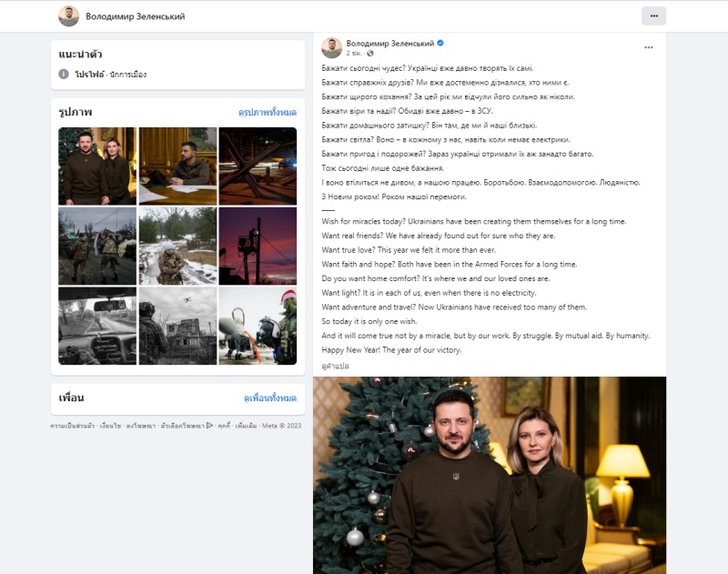Open 'ดูรูปภาพทั้งหมด' see all photos link
728x574 pixels.
[267, 112]
